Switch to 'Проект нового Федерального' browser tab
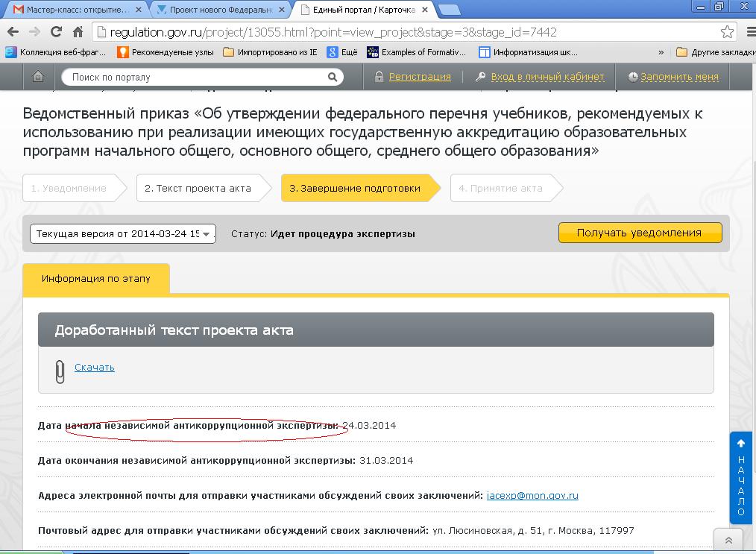The image size is (756, 554). (x=220, y=10)
